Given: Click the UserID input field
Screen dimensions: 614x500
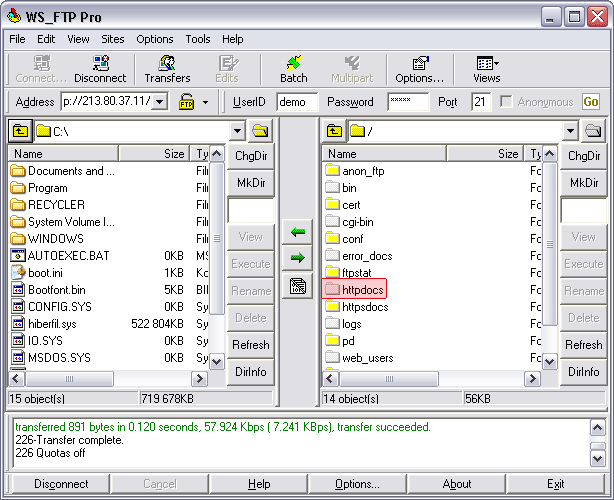Looking at the screenshot, I should pos(297,102).
